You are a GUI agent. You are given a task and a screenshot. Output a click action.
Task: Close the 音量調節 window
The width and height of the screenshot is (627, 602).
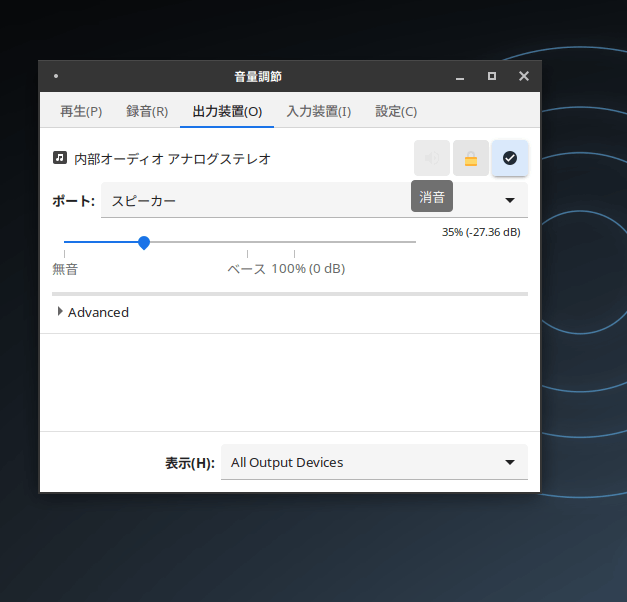pos(524,76)
